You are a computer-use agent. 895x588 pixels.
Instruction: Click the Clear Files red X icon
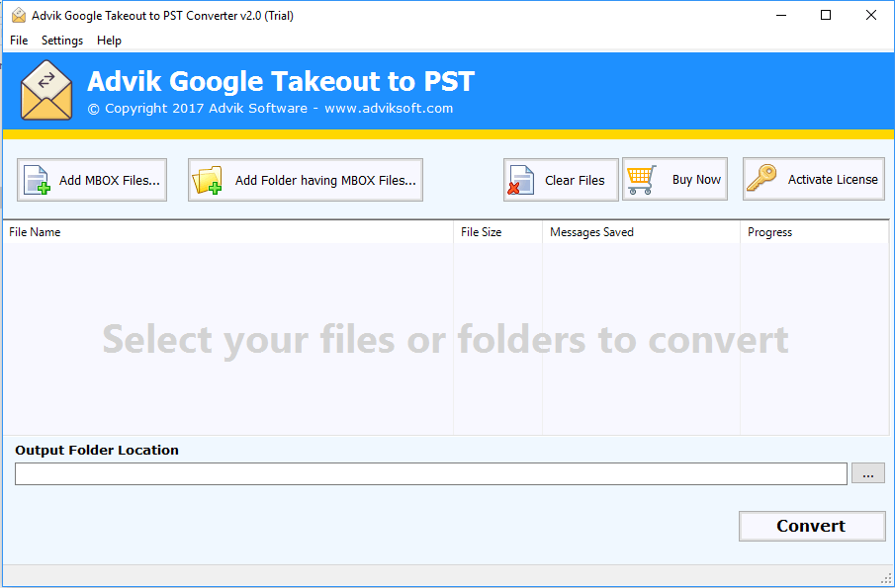point(520,180)
